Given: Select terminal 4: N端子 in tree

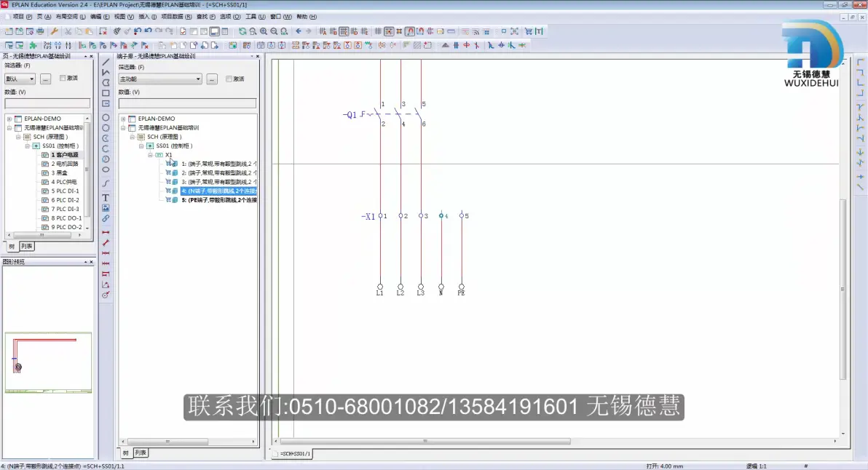Looking at the screenshot, I should coord(219,191).
